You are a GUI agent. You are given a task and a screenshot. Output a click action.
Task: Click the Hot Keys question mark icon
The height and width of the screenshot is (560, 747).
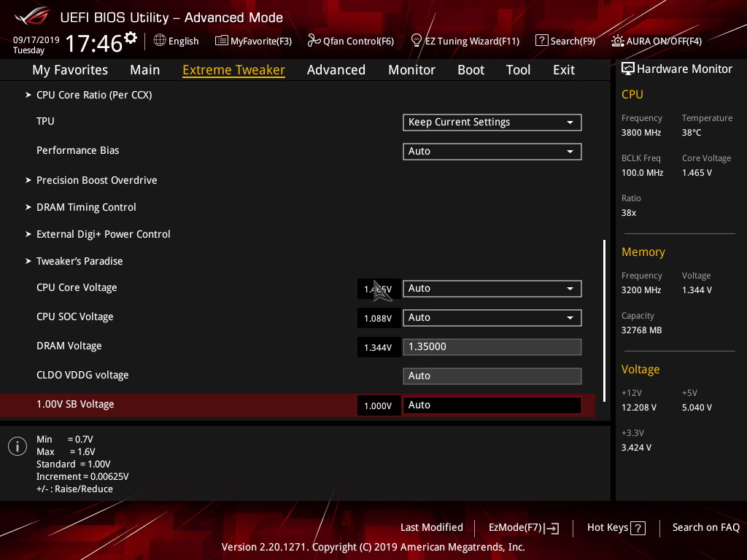pyautogui.click(x=638, y=528)
